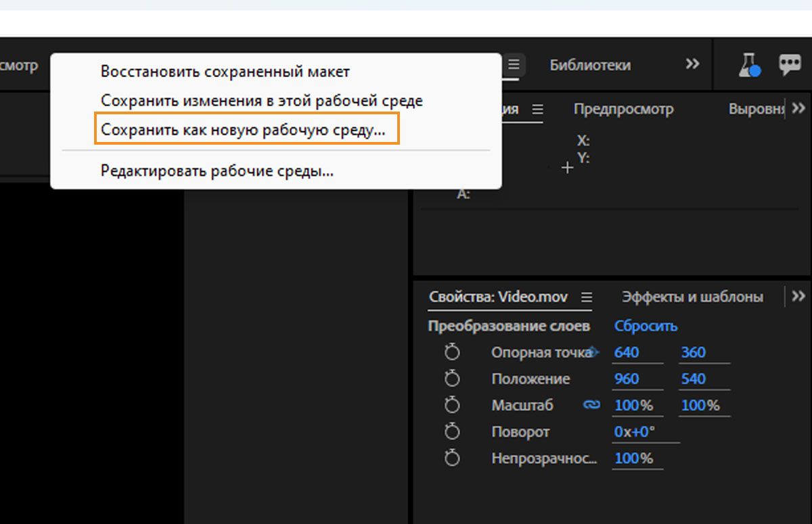Open the Эффекты и шаблоны tab
Screen dimensions: 812x524
click(692, 297)
